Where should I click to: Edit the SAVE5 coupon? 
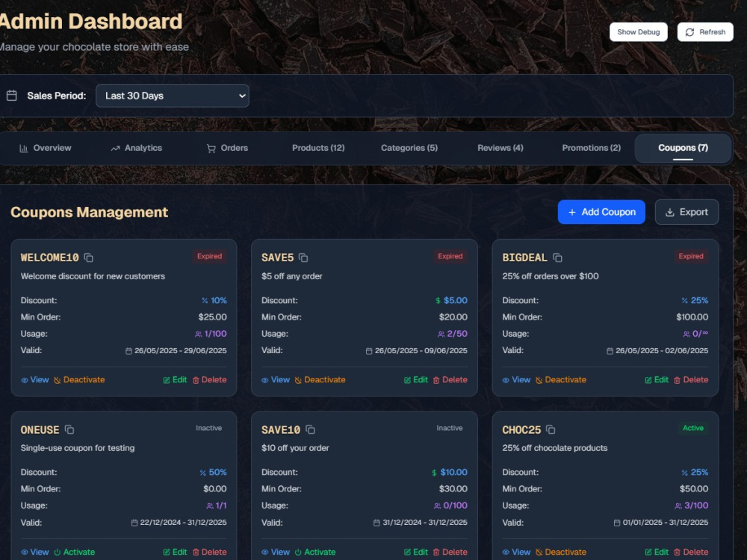(415, 380)
